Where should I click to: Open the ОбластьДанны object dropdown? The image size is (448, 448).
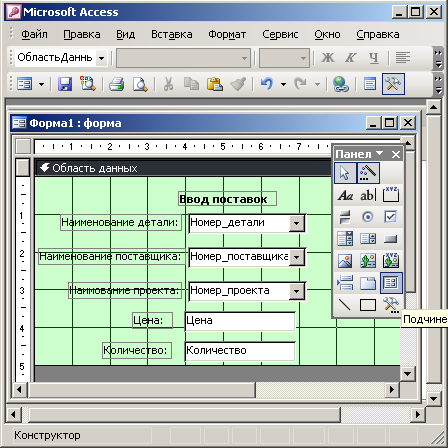pyautogui.click(x=101, y=58)
